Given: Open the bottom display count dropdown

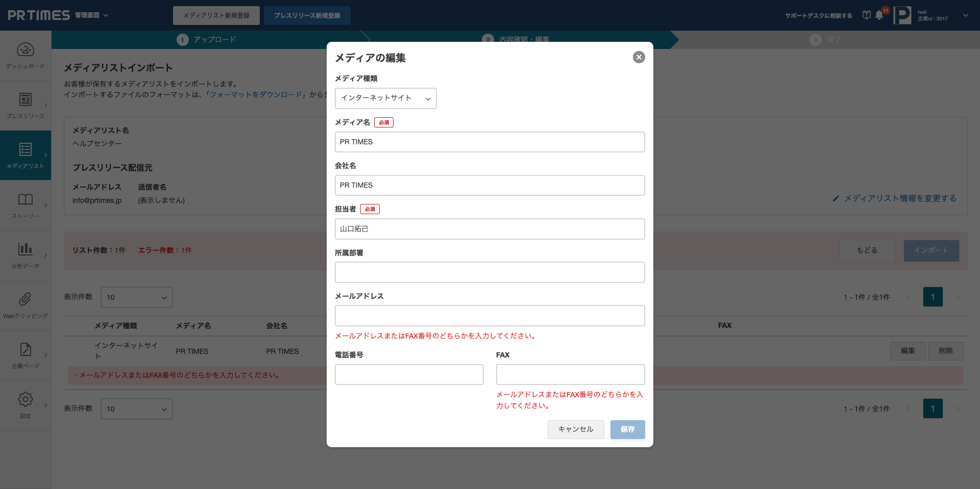Looking at the screenshot, I should (x=137, y=409).
